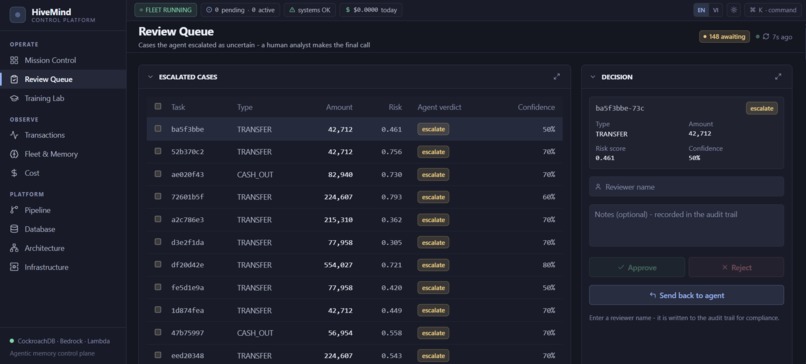The image size is (806, 364).
Task: Focus the Reviewer name input field
Action: coord(686,187)
